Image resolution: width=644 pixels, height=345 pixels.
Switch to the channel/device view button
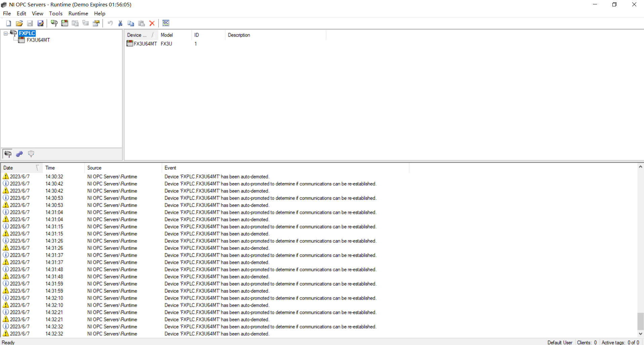tap(8, 154)
